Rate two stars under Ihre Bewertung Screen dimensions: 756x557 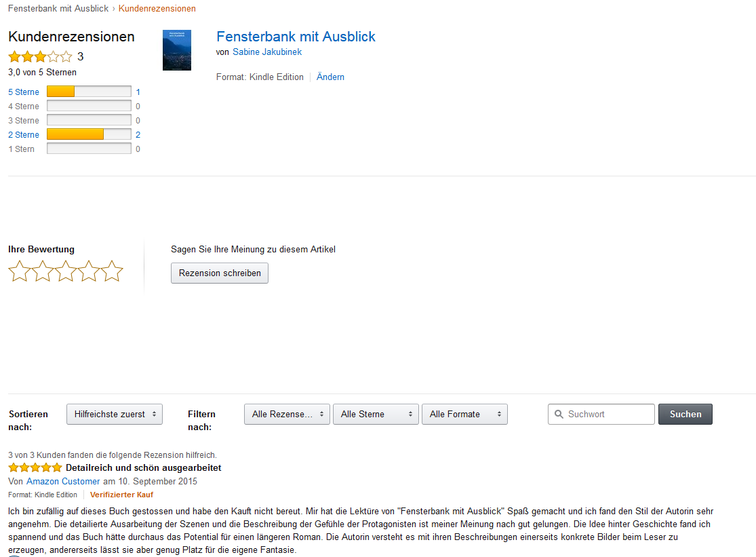tap(43, 271)
